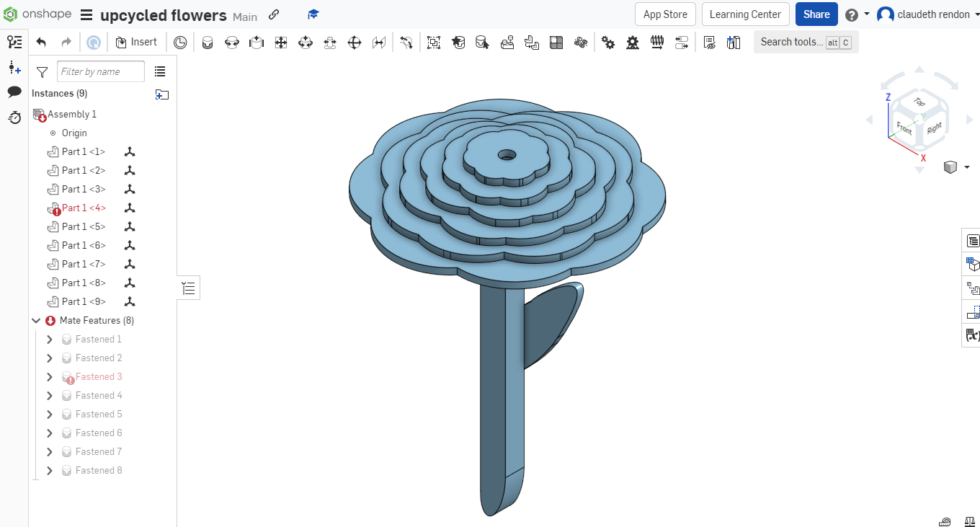Toggle the list view icon beside filter
The width and height of the screenshot is (980, 527).
(160, 71)
